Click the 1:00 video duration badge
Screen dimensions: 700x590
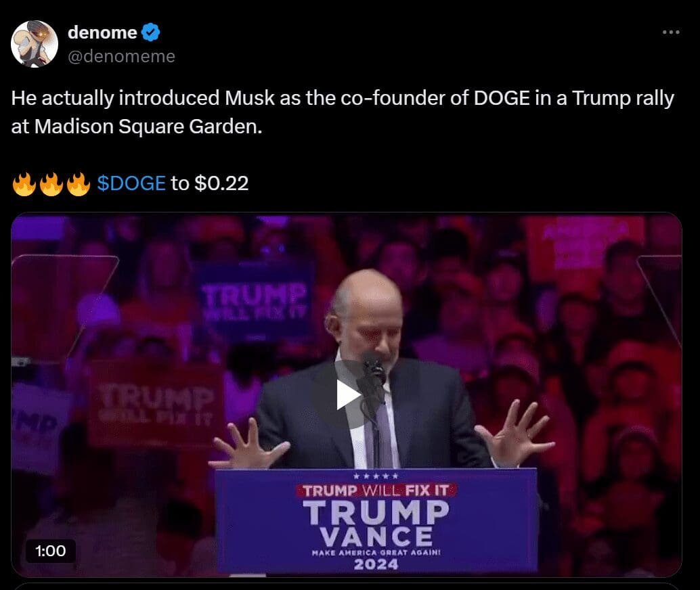[51, 550]
